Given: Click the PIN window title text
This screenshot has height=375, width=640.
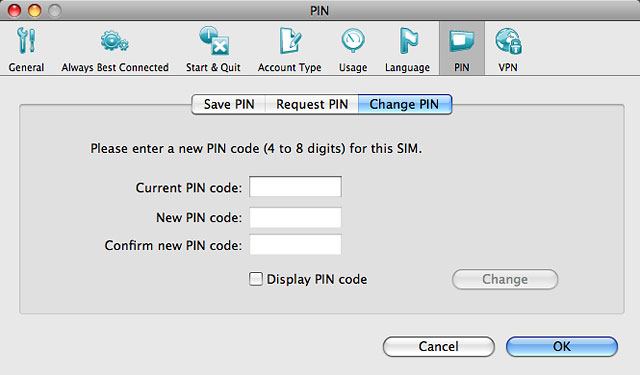Looking at the screenshot, I should 320,11.
